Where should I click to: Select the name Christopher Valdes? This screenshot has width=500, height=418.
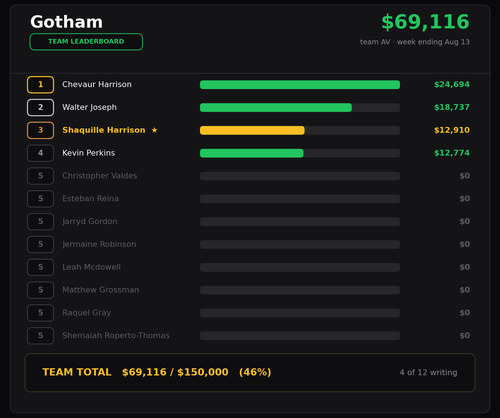tap(99, 176)
